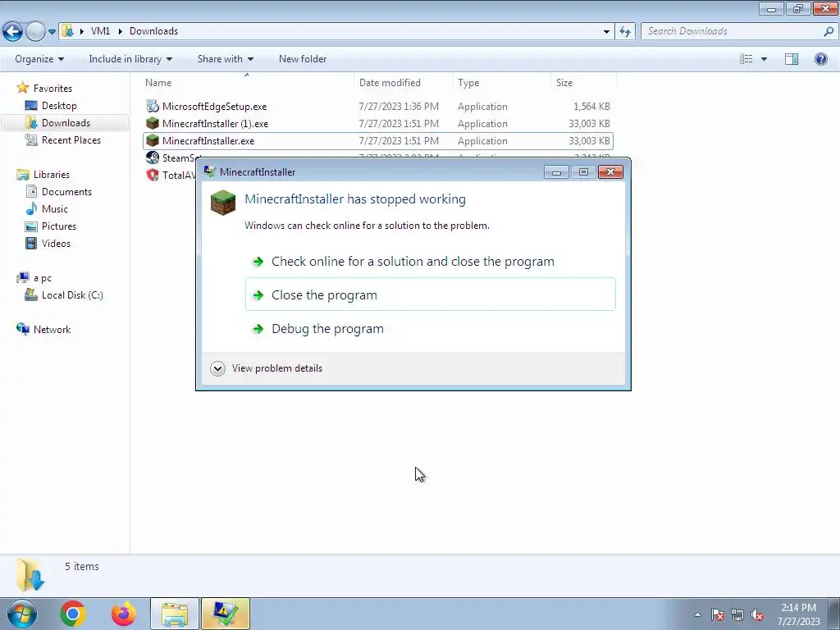Click 33,003 KB size of MinecraftInstaller (1).exe
This screenshot has height=630, width=840.
pos(589,124)
